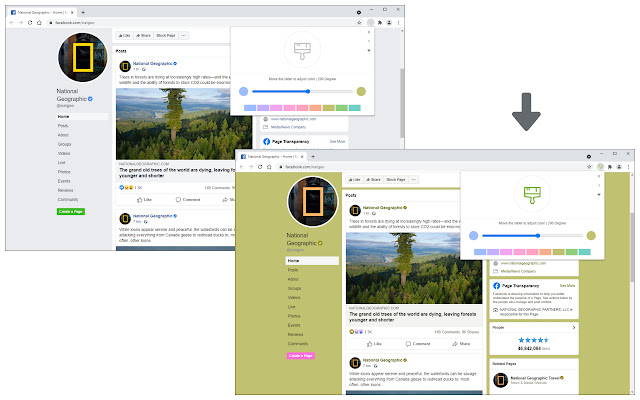This screenshot has width=640, height=400.
Task: Click the green Create a Page button, top-left window
Action: [x=71, y=211]
